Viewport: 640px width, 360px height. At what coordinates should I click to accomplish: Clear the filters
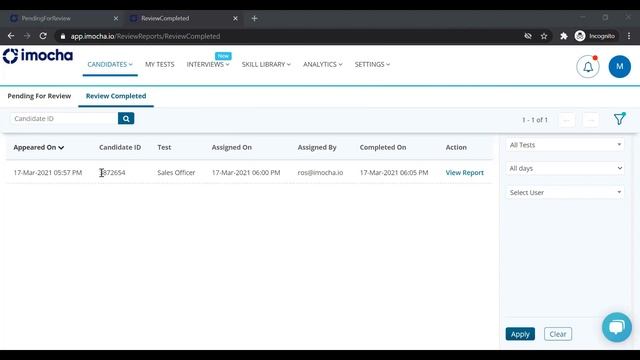pyautogui.click(x=558, y=334)
